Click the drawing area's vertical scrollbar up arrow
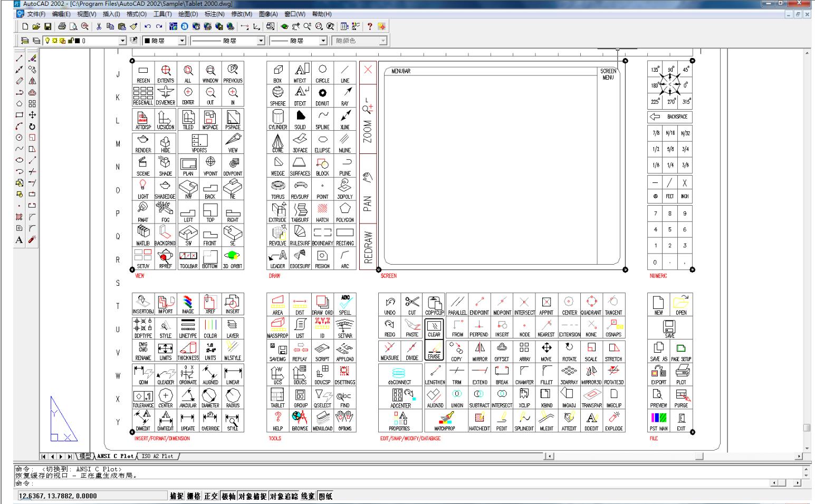This screenshot has height=504, width=815. point(807,53)
